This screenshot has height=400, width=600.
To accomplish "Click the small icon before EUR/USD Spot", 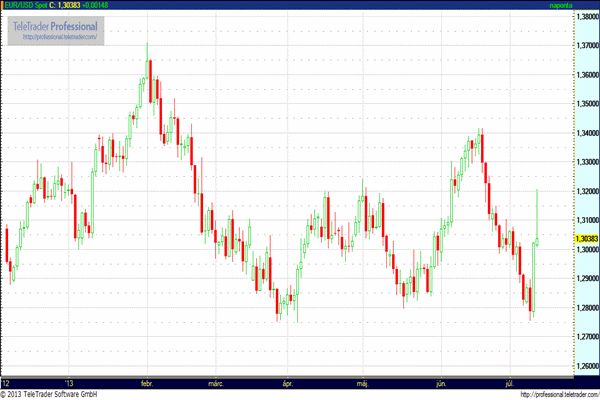I will tap(6, 7).
